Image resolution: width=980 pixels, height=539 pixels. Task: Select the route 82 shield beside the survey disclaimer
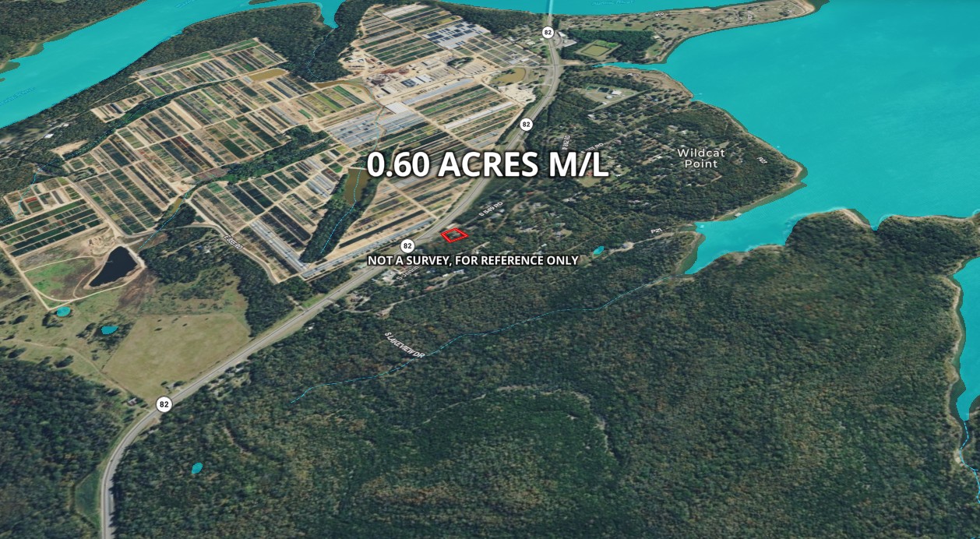tap(407, 245)
